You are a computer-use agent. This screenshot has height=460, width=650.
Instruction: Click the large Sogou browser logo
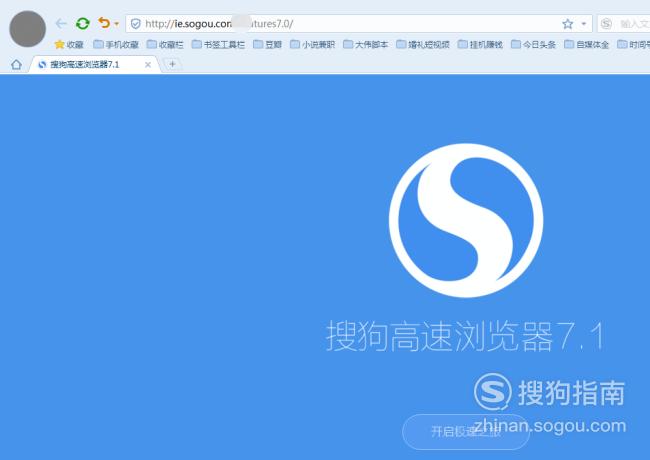point(466,220)
